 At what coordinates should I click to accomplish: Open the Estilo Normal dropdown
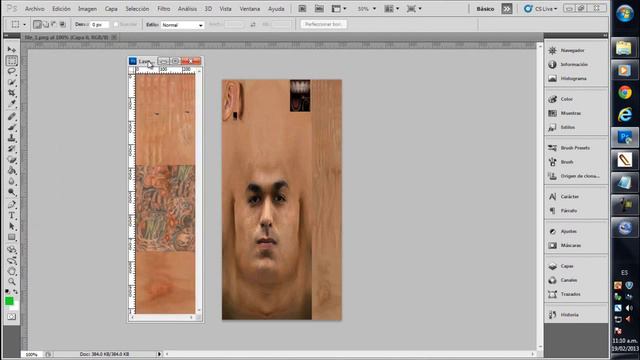click(182, 25)
